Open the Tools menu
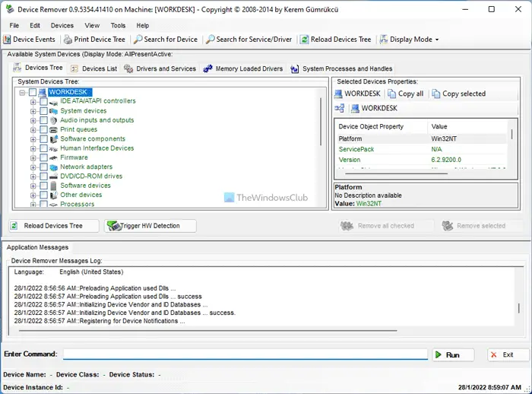The height and width of the screenshot is (394, 532). click(x=118, y=25)
